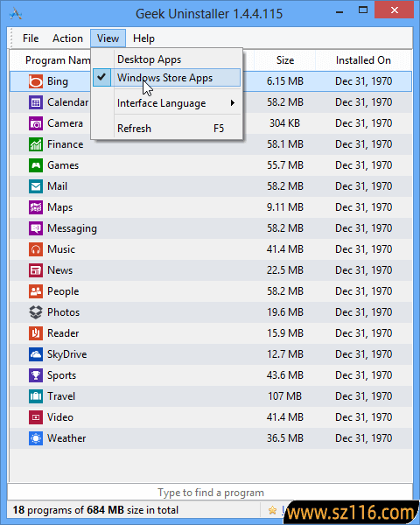Minimize the Geek Uninstaller window
Image resolution: width=420 pixels, height=525 pixels.
click(x=339, y=12)
